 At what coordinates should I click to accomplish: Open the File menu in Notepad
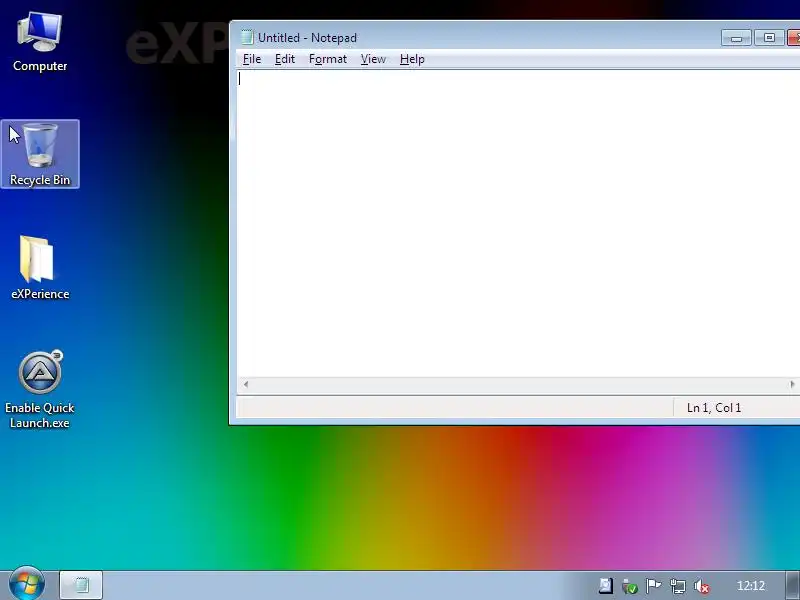[x=252, y=59]
